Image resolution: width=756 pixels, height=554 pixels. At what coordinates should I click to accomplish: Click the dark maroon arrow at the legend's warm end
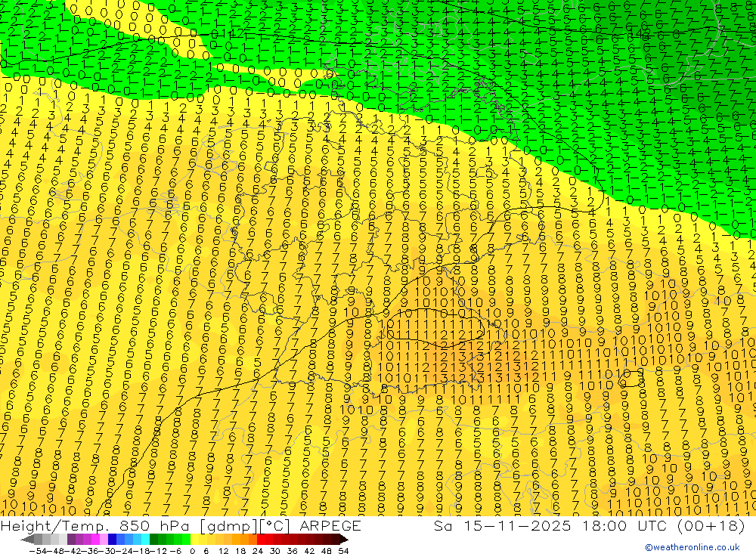point(344,539)
